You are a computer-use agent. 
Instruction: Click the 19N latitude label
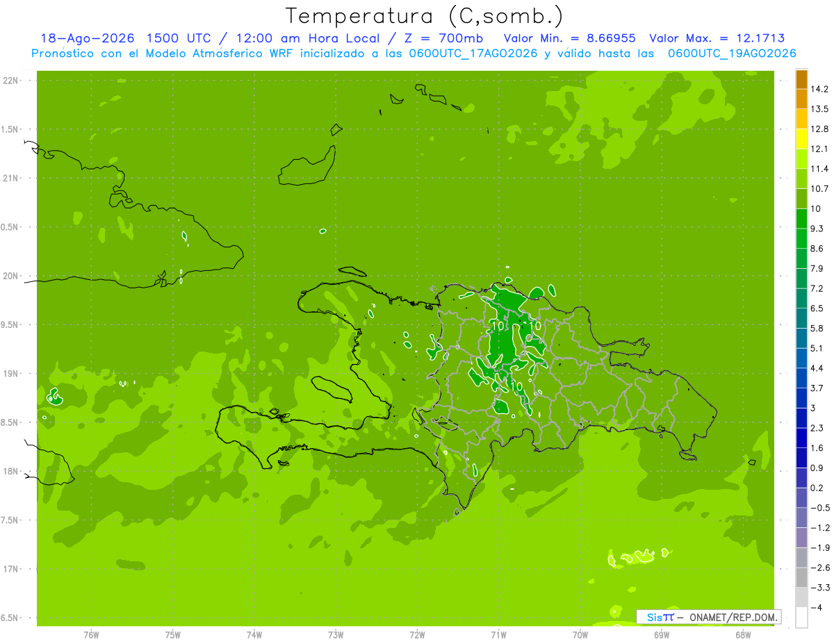tap(11, 374)
